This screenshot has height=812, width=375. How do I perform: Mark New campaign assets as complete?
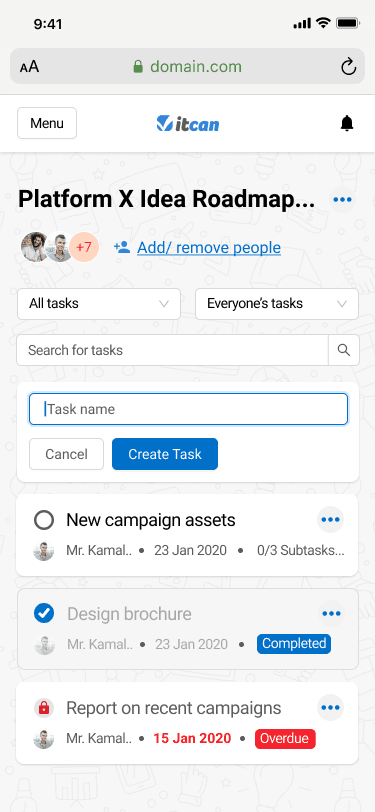coord(44,520)
